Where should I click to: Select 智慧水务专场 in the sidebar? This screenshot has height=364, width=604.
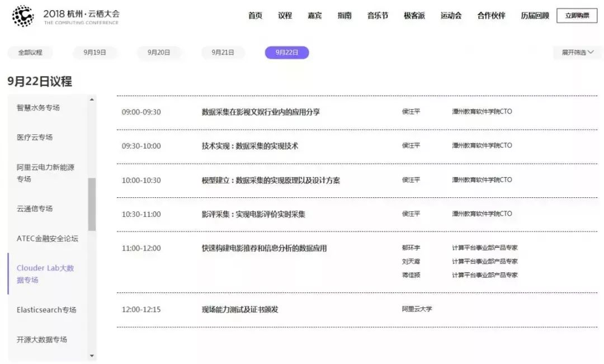point(38,107)
